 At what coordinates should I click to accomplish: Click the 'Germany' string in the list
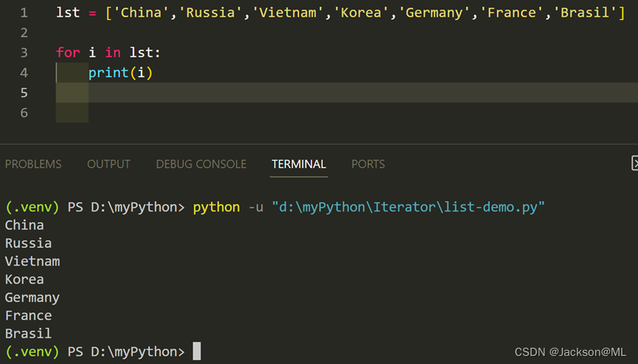tap(429, 13)
